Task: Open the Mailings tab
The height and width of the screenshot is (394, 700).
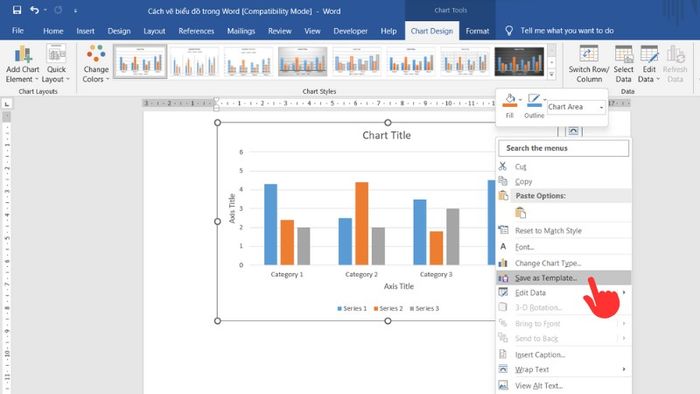Action: (x=241, y=31)
